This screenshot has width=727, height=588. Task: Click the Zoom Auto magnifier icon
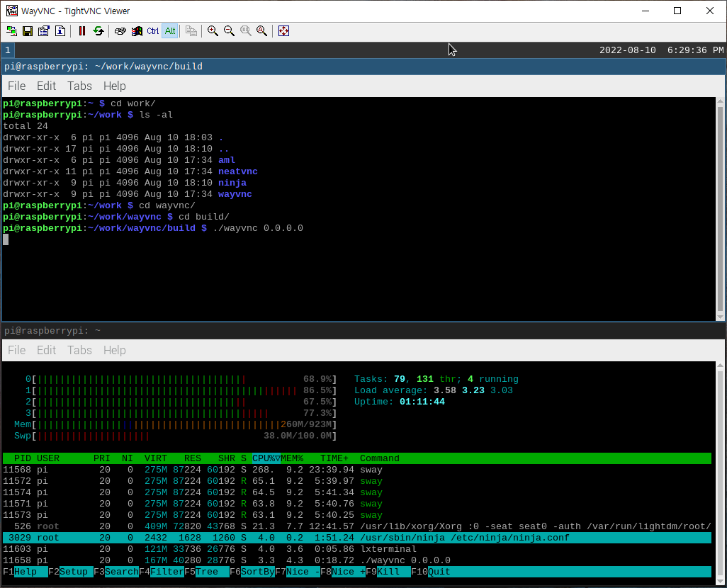point(262,31)
